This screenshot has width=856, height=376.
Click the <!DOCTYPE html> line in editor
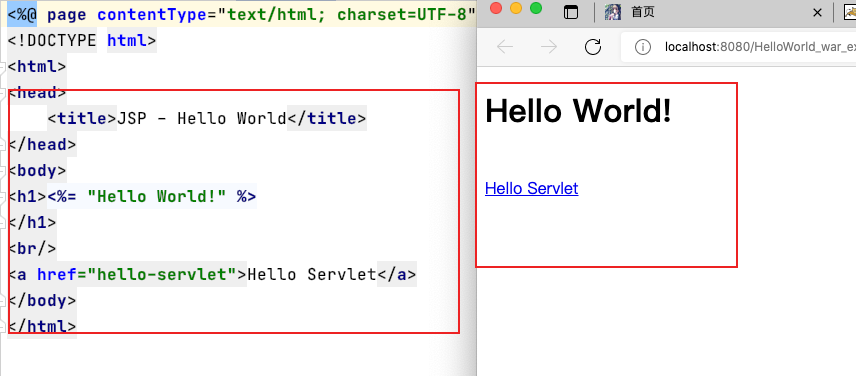coord(82,40)
